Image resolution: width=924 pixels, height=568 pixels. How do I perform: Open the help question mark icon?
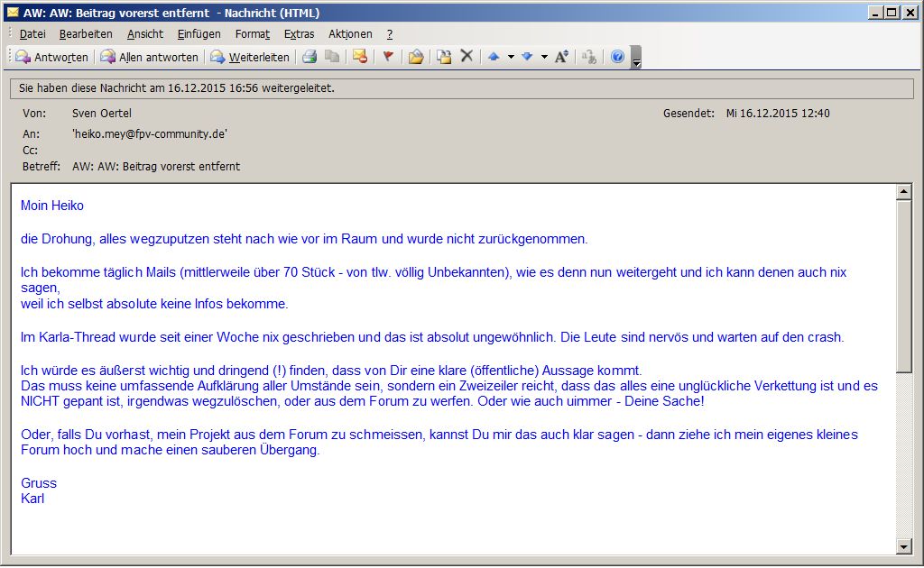[617, 57]
